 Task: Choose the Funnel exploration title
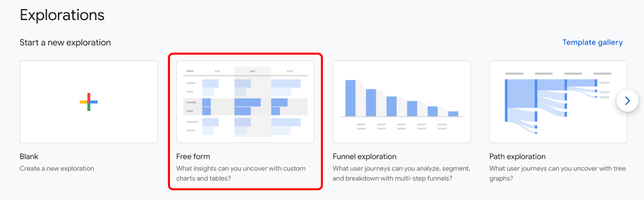coord(364,156)
